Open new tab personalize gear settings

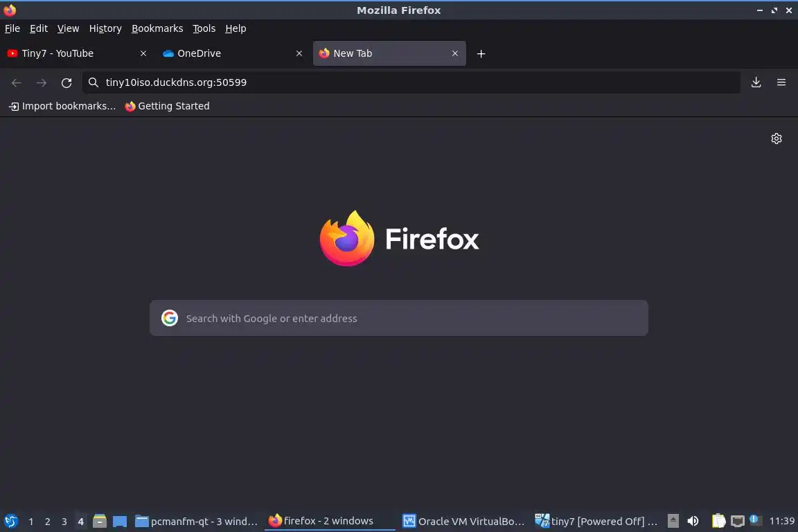(x=776, y=139)
